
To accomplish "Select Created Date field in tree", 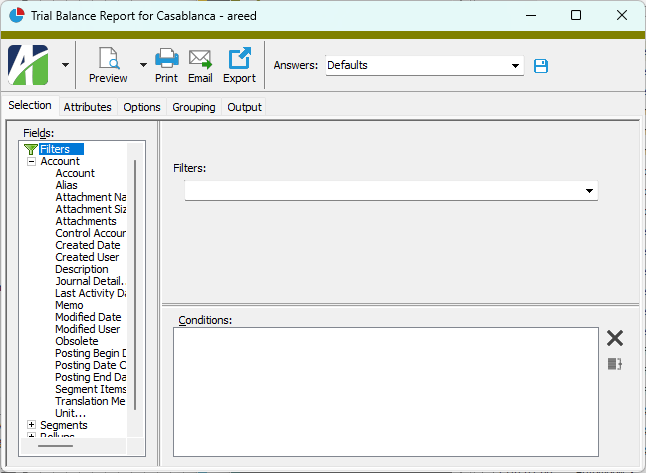I will [x=88, y=245].
